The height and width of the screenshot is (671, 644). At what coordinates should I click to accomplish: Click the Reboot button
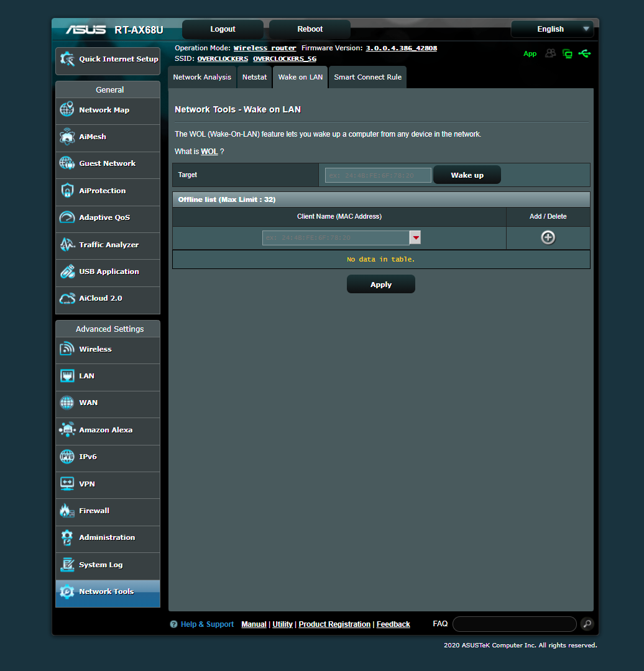tap(310, 29)
